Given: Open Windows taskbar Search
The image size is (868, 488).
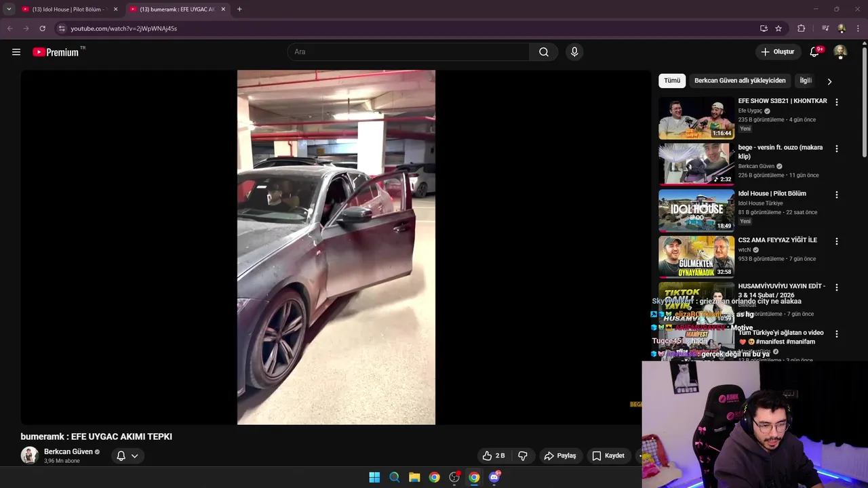Looking at the screenshot, I should (x=394, y=477).
